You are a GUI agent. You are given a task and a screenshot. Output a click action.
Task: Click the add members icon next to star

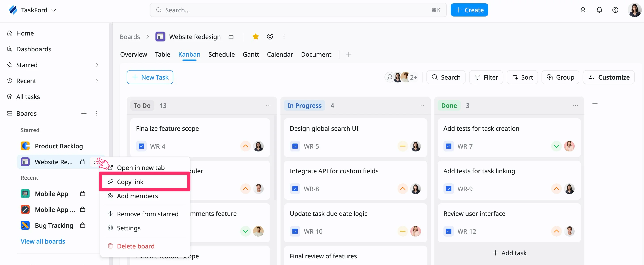(x=270, y=37)
